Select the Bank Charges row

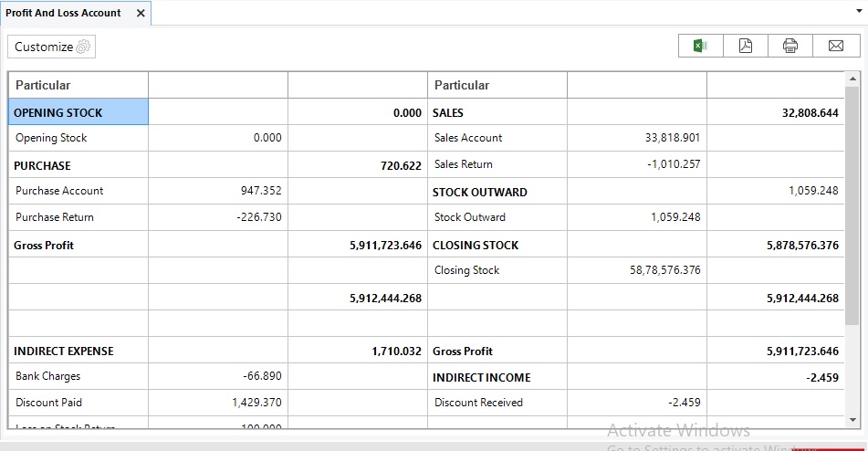(48, 376)
